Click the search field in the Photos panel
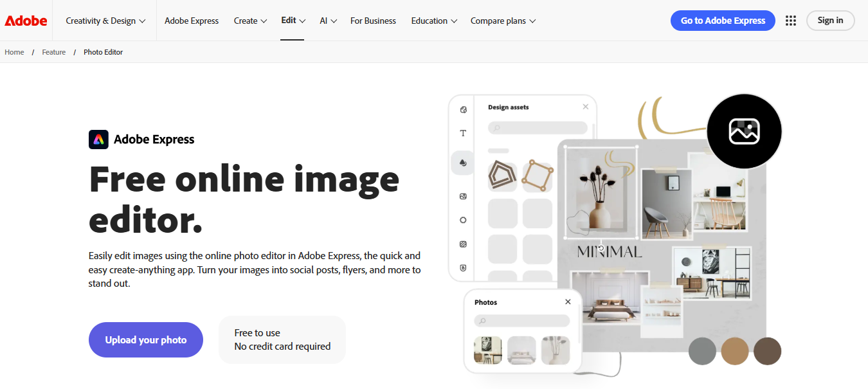The image size is (868, 389). point(521,320)
